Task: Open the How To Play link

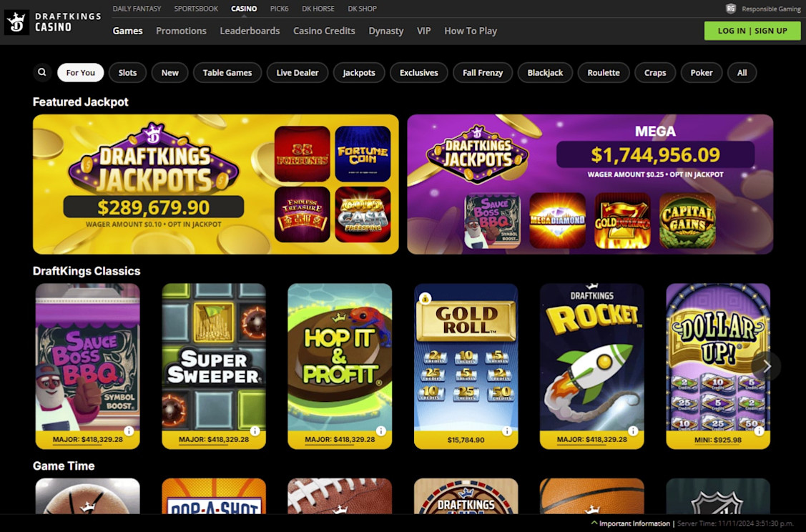Action: (471, 31)
